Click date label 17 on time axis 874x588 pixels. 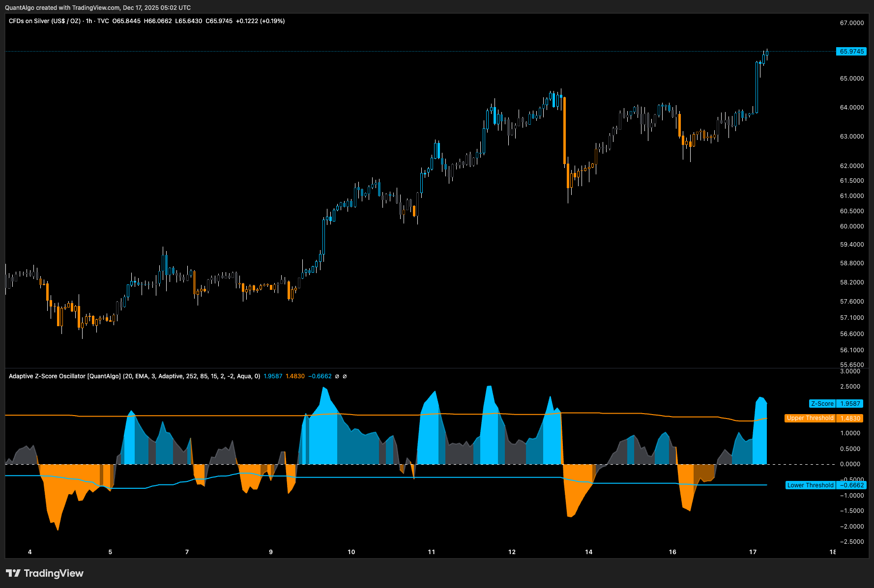pyautogui.click(x=753, y=552)
